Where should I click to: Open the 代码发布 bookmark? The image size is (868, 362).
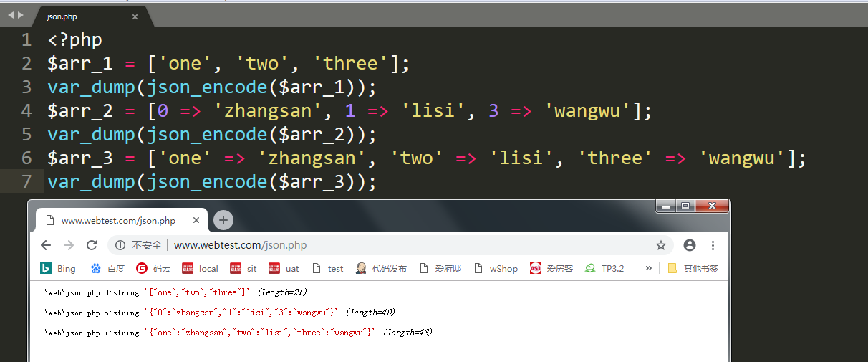click(x=381, y=268)
